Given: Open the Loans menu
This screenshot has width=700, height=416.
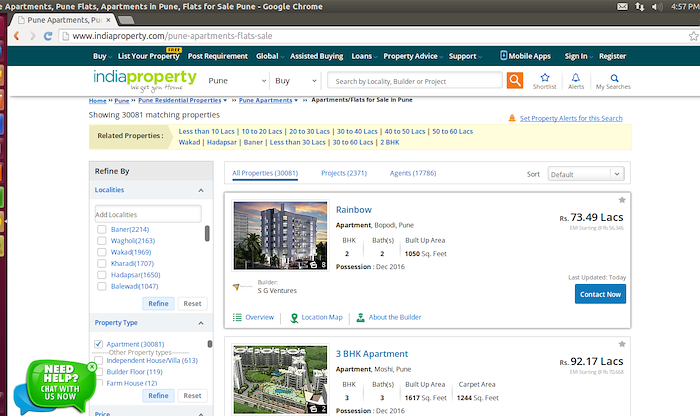Looking at the screenshot, I should point(364,56).
